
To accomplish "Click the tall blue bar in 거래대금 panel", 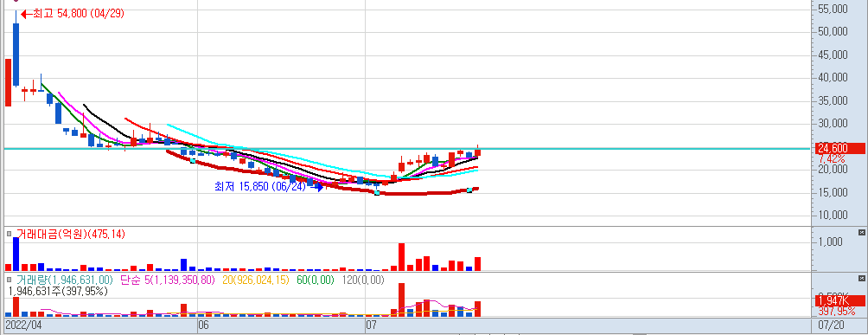I will [x=16, y=254].
